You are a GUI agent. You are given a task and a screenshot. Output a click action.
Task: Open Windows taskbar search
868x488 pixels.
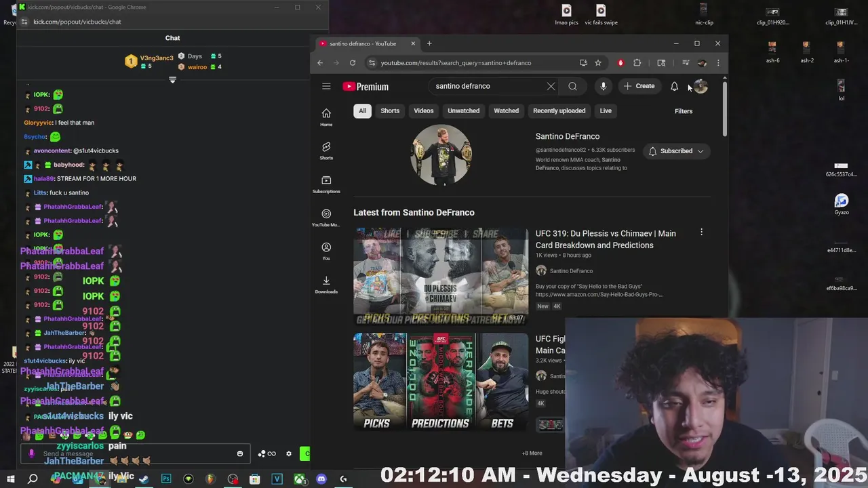[33, 479]
